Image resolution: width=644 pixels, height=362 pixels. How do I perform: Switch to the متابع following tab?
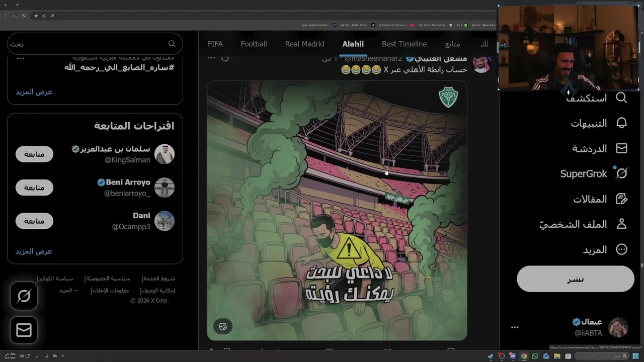452,44
